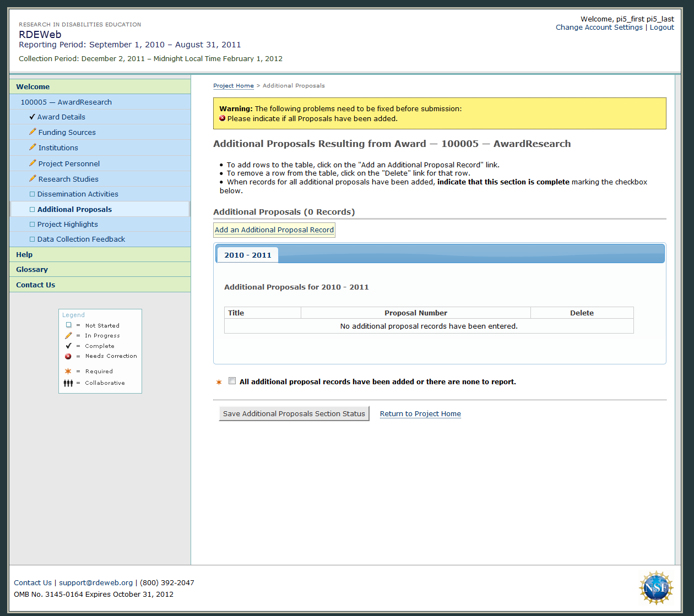
Task: Log out using the Logout link
Action: point(662,28)
